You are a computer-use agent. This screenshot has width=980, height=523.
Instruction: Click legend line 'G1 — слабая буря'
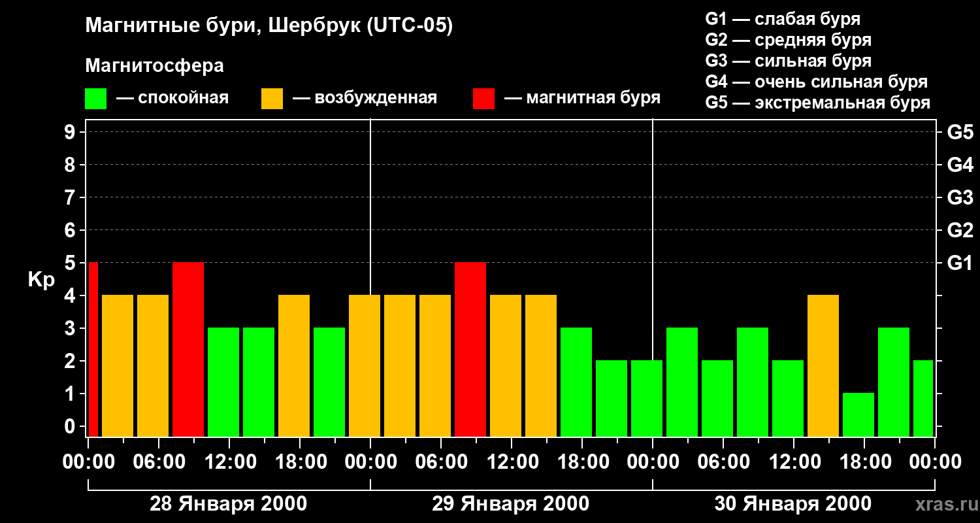783,19
